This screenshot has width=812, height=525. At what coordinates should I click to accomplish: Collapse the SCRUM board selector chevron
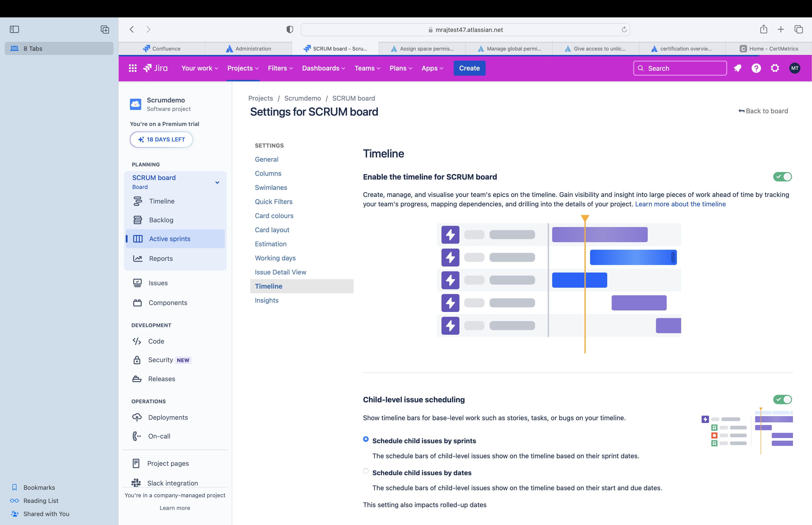point(217,182)
